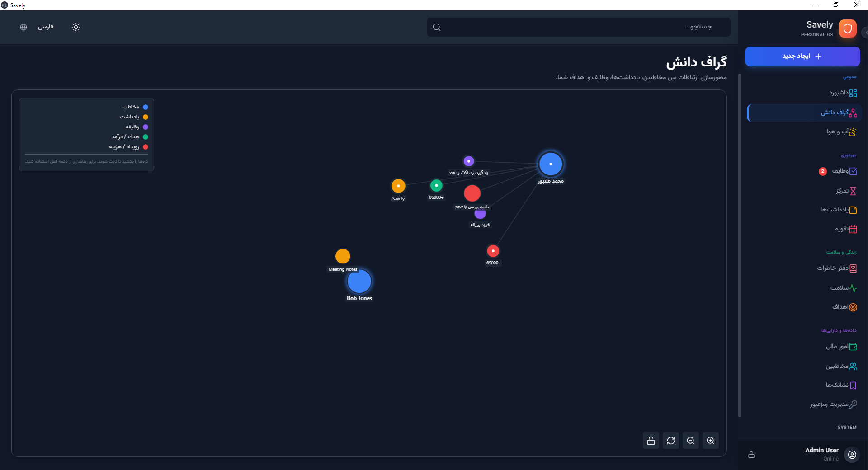The height and width of the screenshot is (470, 868).
Task: Toggle the graph node lock icon
Action: 651,441
